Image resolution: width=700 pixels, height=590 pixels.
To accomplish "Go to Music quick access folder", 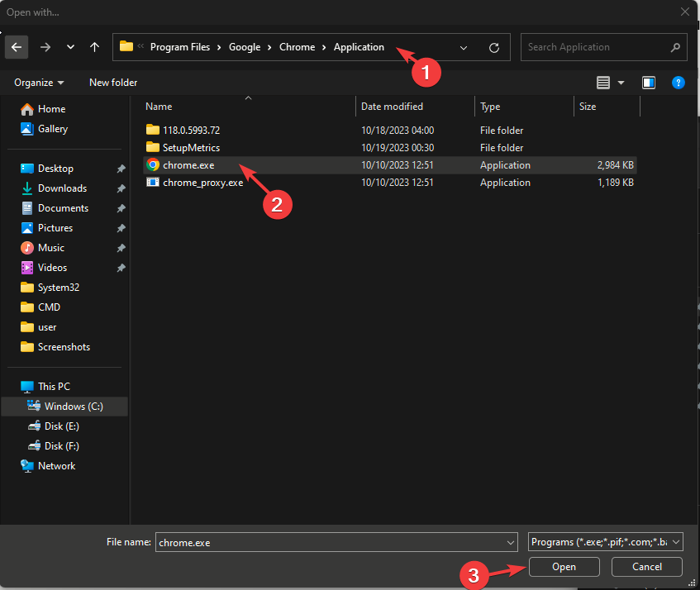I will pyautogui.click(x=51, y=248).
